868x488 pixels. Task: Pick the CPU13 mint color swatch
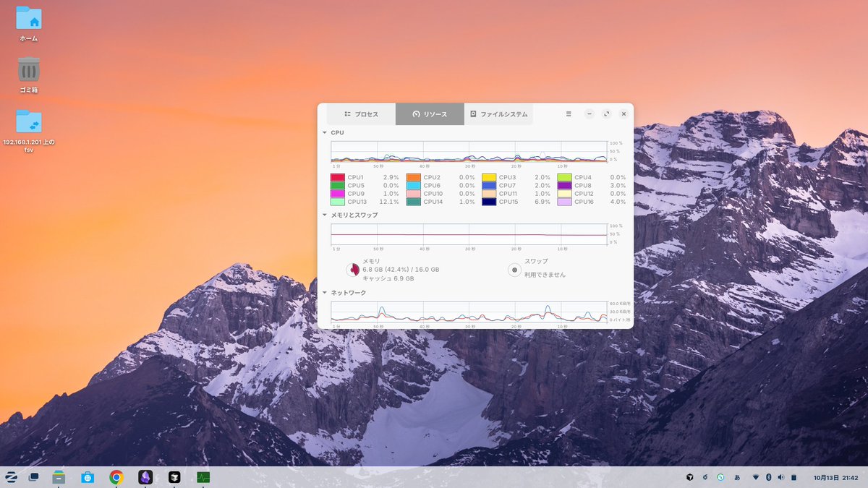(338, 202)
